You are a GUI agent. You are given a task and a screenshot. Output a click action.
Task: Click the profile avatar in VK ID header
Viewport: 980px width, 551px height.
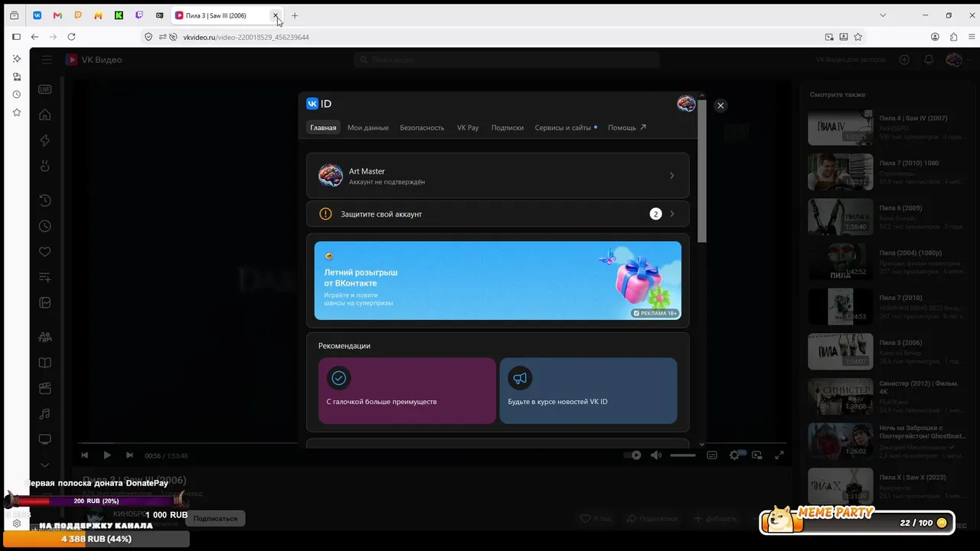686,104
